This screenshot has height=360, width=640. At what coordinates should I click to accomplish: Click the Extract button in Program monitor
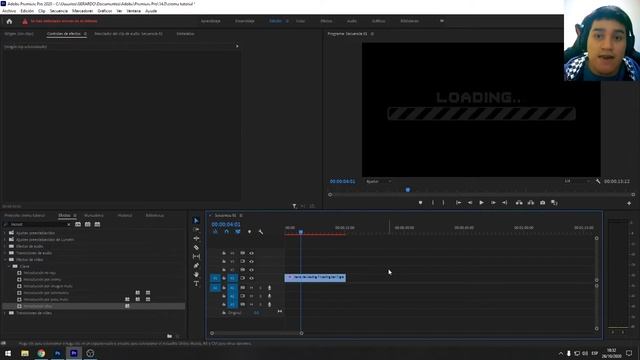531,202
